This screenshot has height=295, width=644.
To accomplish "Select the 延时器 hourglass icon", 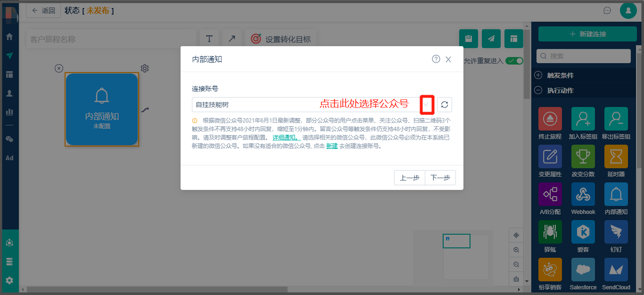I will pyautogui.click(x=616, y=156).
